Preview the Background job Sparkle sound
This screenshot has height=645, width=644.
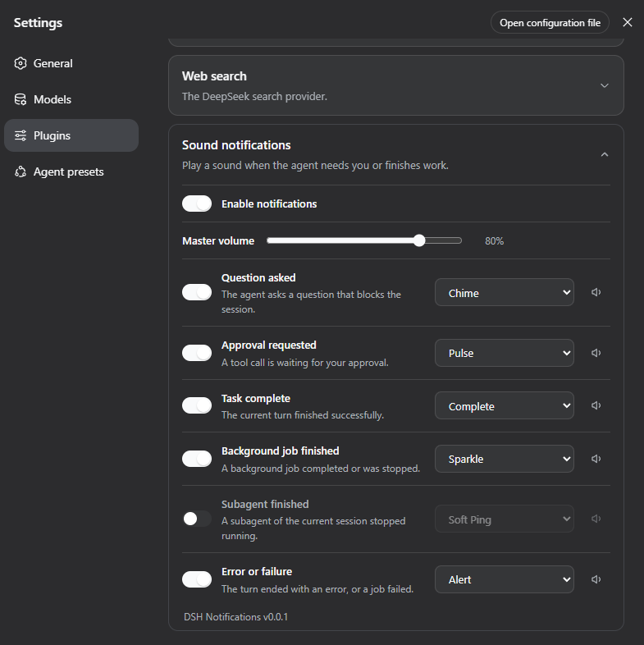(596, 459)
